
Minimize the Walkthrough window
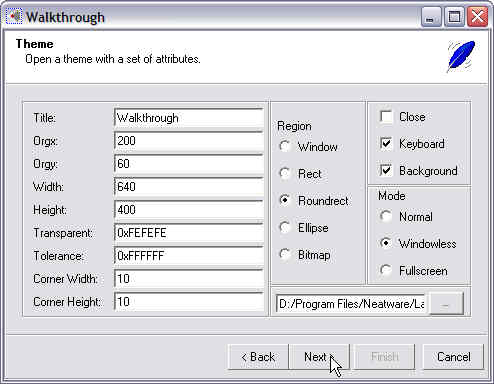[x=431, y=17]
